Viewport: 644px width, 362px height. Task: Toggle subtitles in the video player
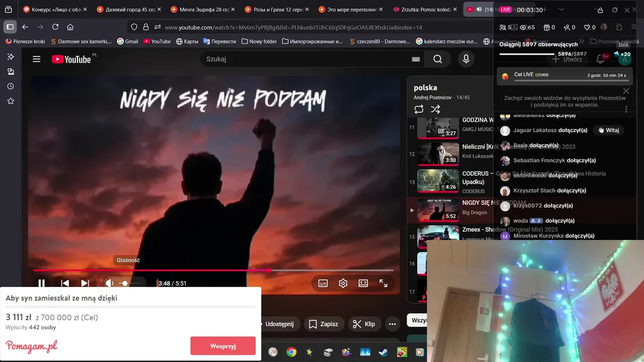click(323, 284)
